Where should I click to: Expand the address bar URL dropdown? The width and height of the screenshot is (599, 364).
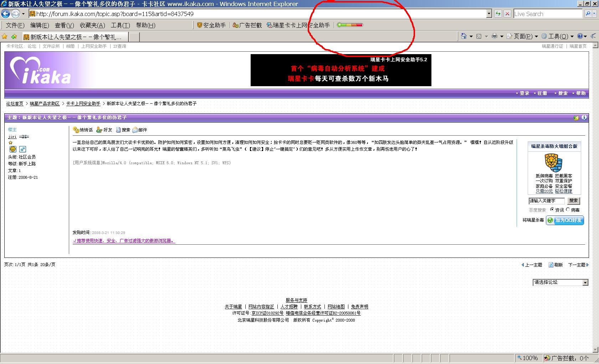(x=489, y=14)
